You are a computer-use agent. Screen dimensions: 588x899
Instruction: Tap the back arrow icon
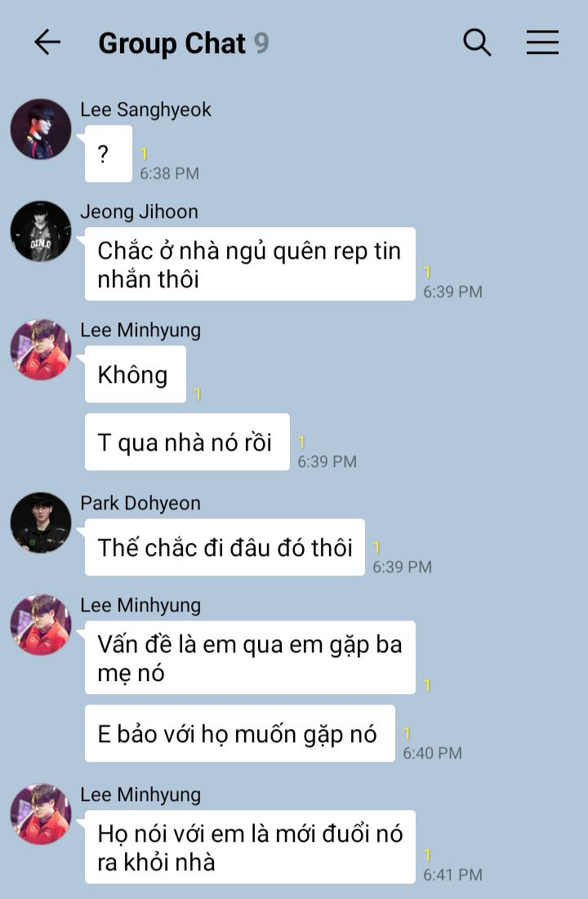(47, 42)
